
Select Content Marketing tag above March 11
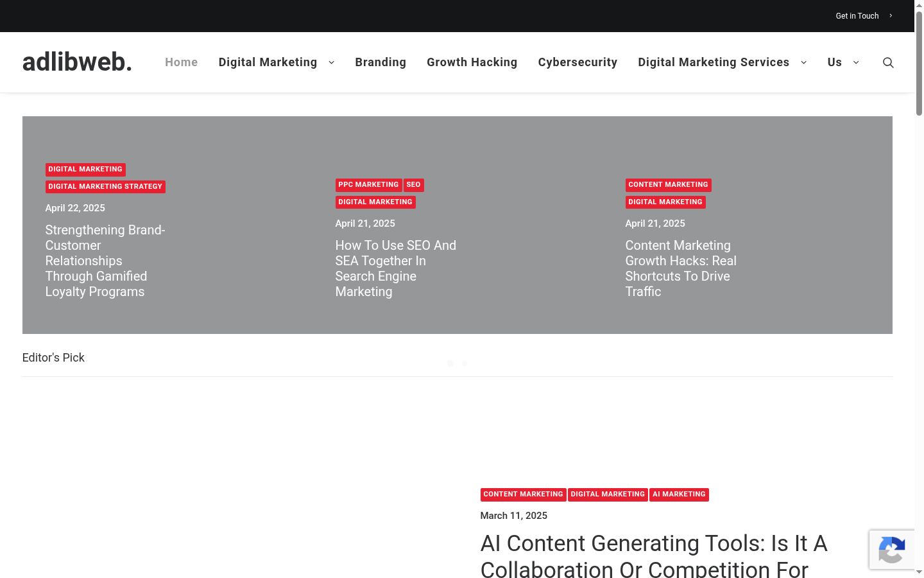click(x=523, y=495)
